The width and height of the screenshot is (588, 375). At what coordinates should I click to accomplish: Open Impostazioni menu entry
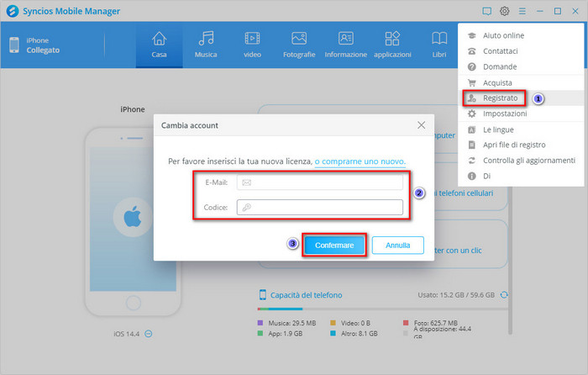pyautogui.click(x=521, y=114)
